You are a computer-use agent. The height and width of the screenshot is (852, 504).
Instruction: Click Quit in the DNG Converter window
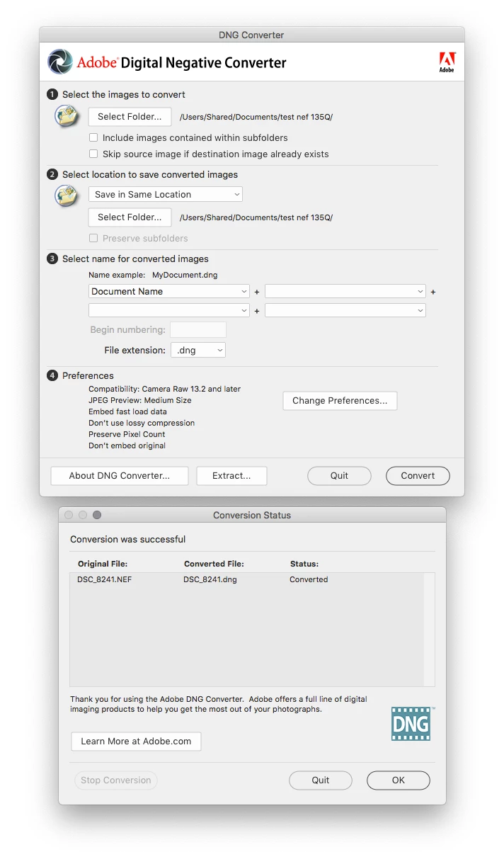(339, 476)
